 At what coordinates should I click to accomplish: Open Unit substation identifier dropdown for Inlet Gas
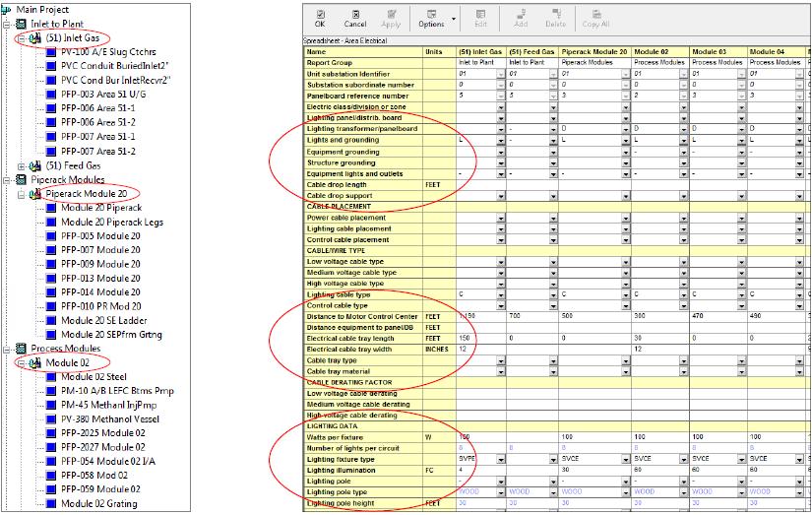[x=501, y=74]
